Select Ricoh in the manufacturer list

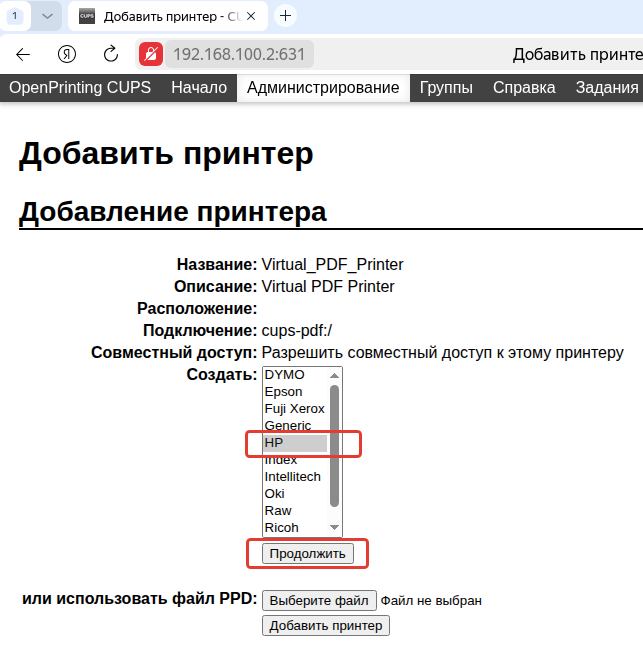[x=295, y=527]
